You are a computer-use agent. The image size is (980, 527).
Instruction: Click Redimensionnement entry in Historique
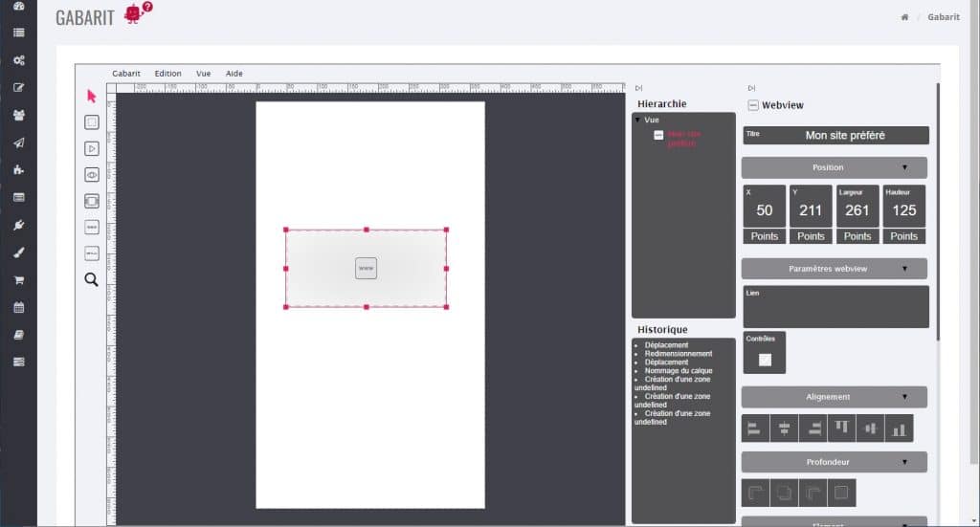[679, 354]
